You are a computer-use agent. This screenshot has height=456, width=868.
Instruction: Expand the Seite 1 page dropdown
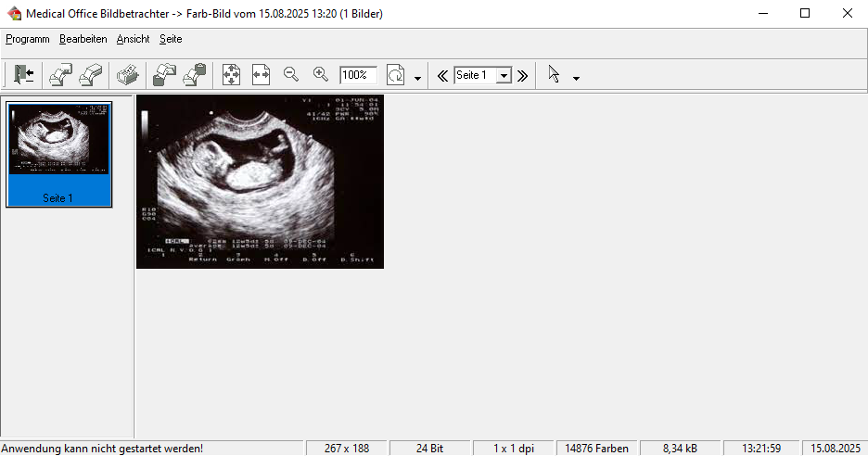(x=504, y=76)
